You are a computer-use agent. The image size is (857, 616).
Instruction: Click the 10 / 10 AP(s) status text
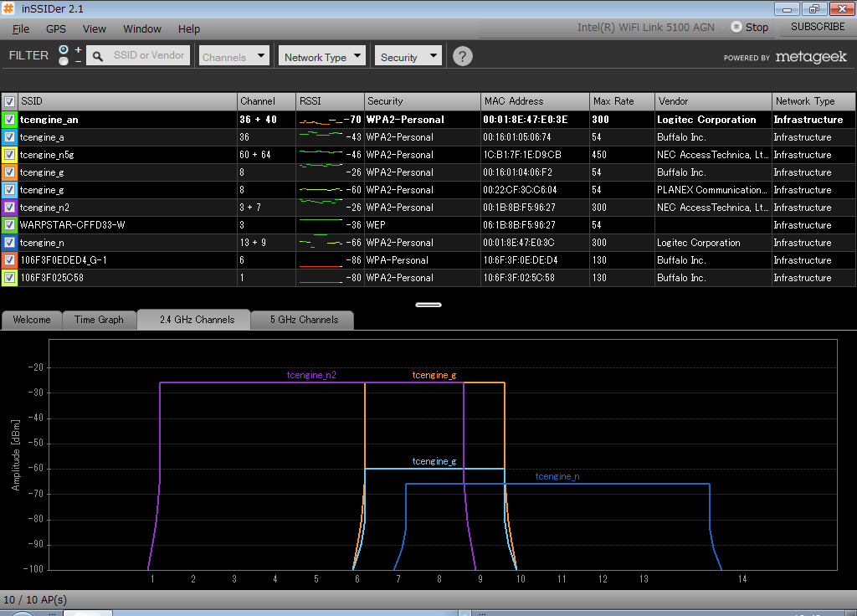click(35, 599)
